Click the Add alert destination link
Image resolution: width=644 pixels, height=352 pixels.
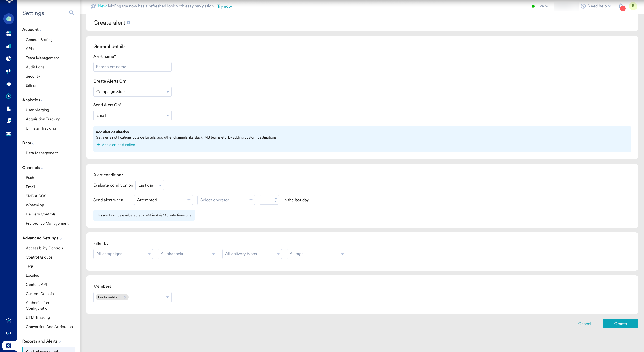click(x=118, y=145)
